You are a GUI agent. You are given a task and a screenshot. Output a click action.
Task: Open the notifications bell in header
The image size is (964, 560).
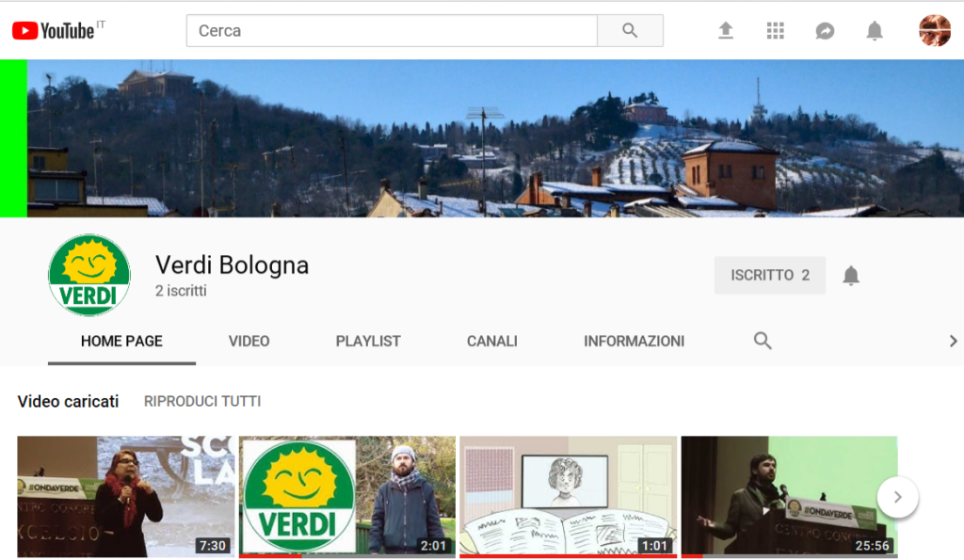point(875,31)
